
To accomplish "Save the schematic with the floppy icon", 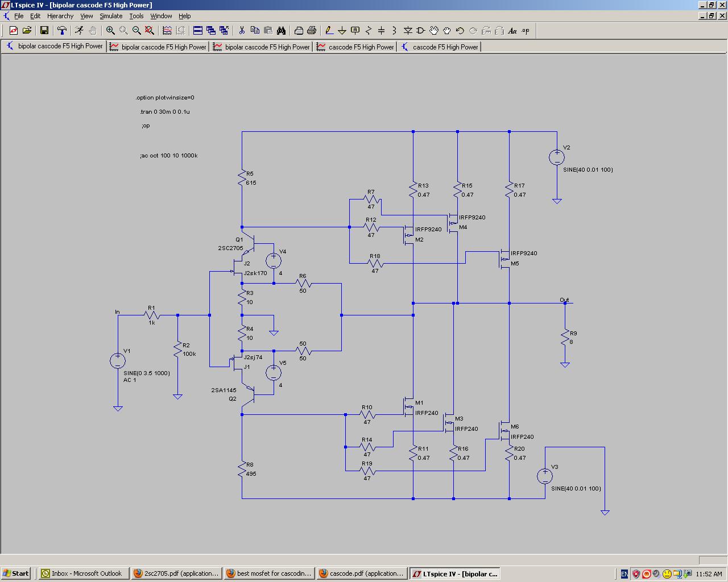I will tap(44, 31).
